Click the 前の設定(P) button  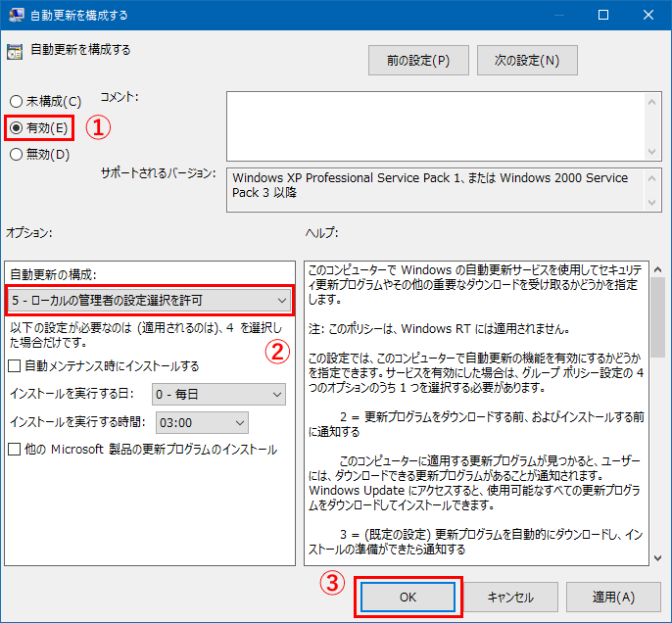(418, 61)
